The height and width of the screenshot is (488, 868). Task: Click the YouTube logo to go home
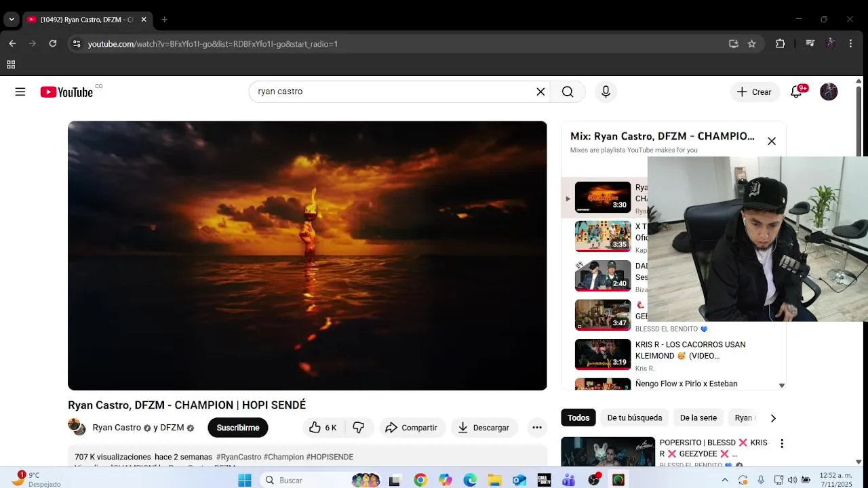point(66,92)
